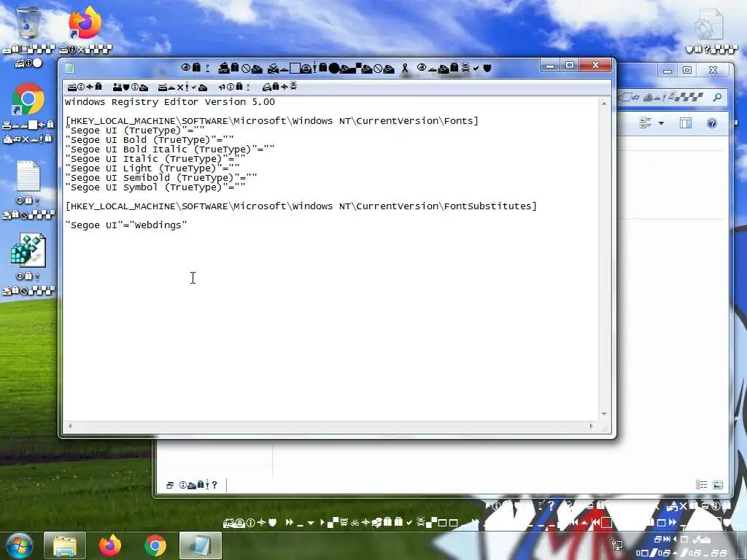Minimize the Notepad window
747x560 pixels.
point(550,65)
